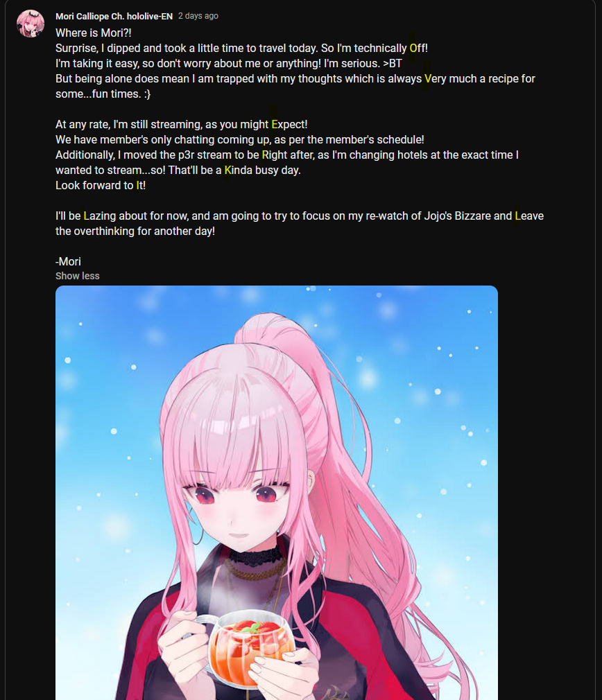Click the highlighted 'R' in 'Right after'
602x700 pixels.
coord(265,155)
